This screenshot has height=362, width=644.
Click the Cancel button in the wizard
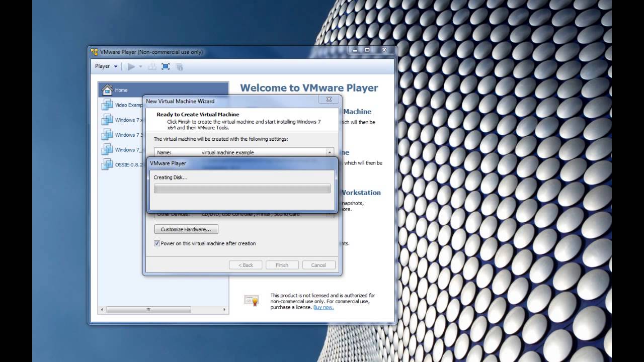pos(318,265)
